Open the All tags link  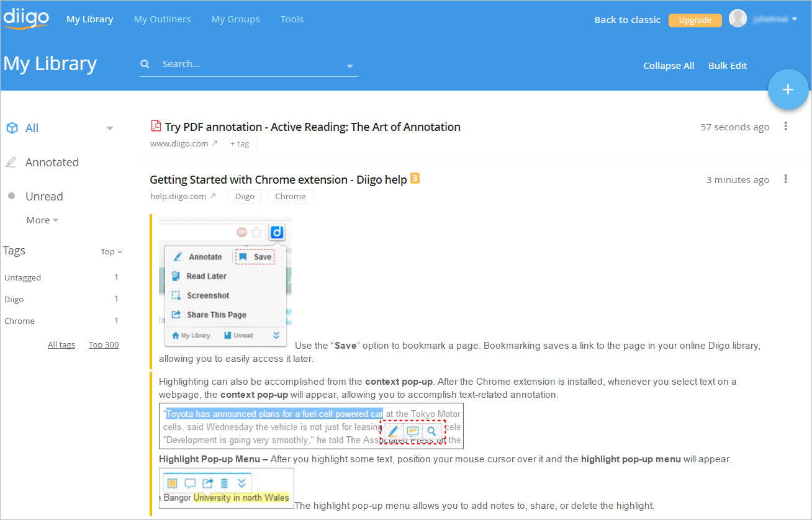61,344
